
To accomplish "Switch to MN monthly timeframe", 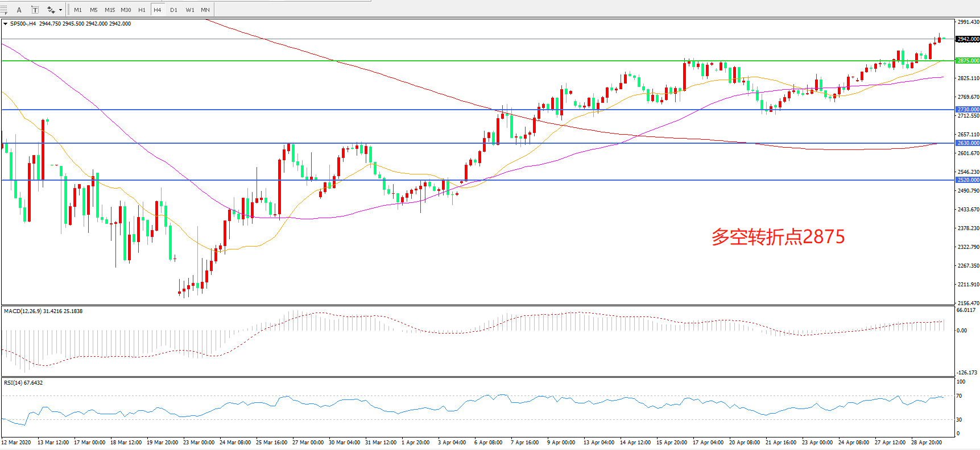I will [205, 10].
